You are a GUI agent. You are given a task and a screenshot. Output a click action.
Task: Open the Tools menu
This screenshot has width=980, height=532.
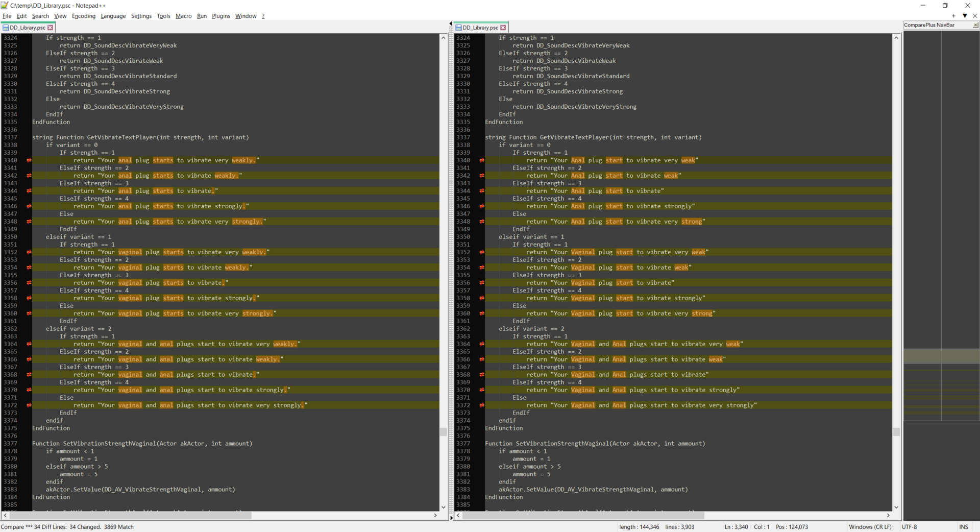[163, 16]
